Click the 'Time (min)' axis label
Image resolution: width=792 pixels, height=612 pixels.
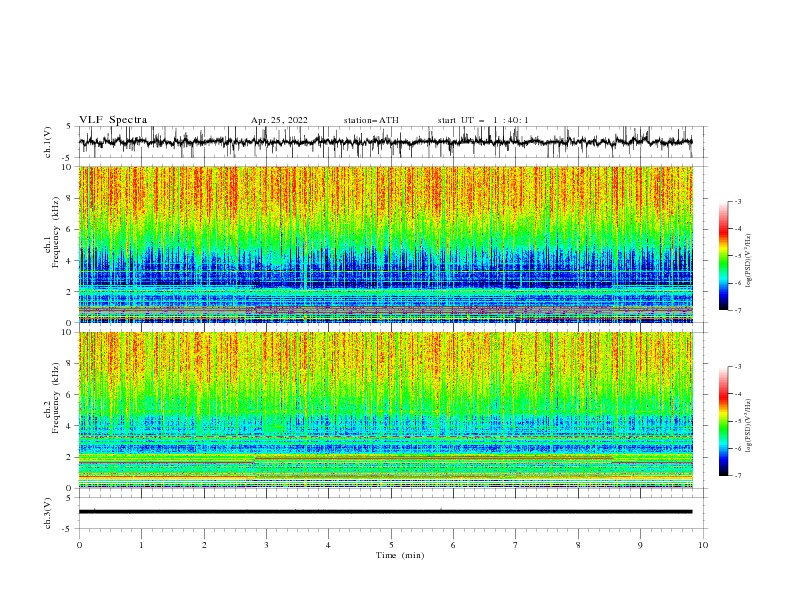coord(400,555)
